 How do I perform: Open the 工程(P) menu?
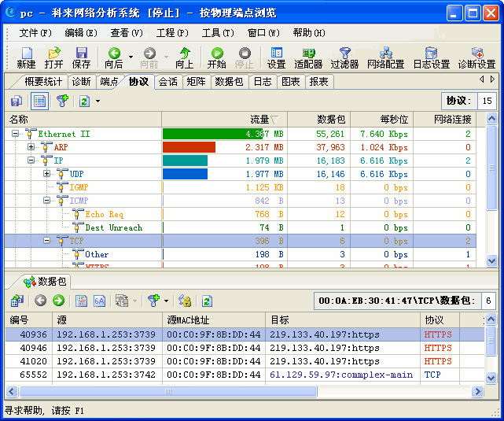point(172,33)
